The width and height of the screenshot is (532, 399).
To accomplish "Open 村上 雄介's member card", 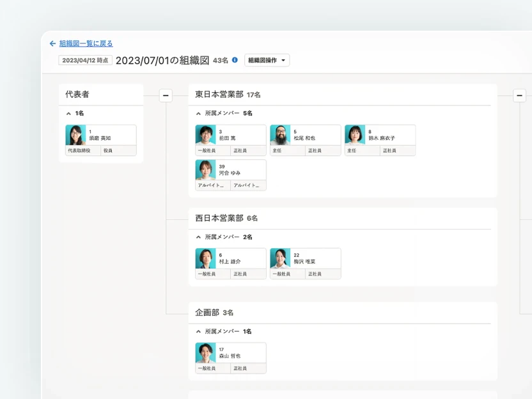I will (230, 259).
